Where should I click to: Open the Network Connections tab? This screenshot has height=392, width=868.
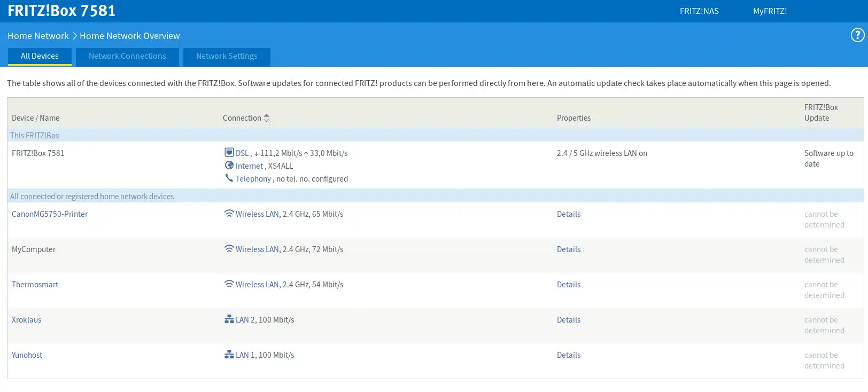(x=127, y=56)
